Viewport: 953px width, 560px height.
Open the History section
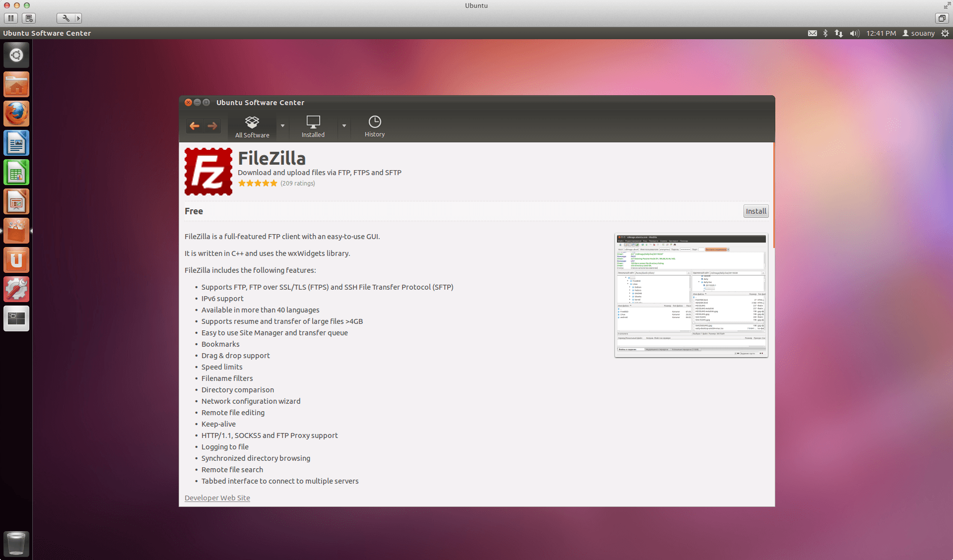pos(375,127)
